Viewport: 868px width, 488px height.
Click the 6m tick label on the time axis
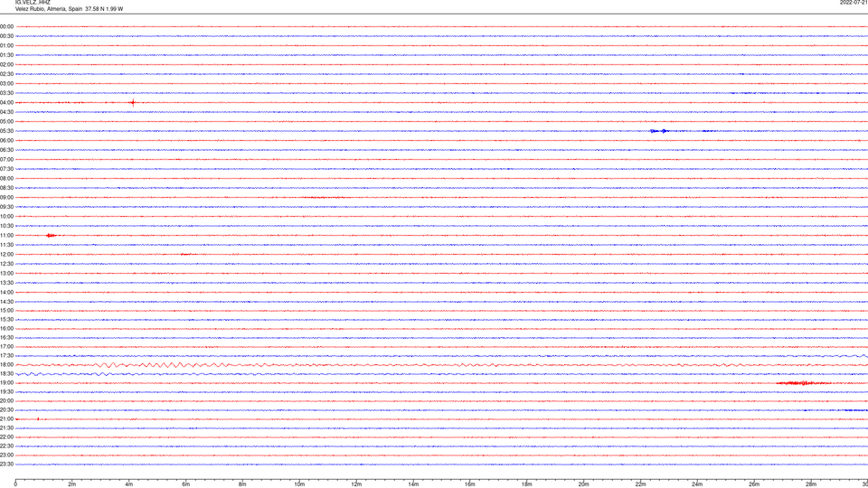coord(186,484)
